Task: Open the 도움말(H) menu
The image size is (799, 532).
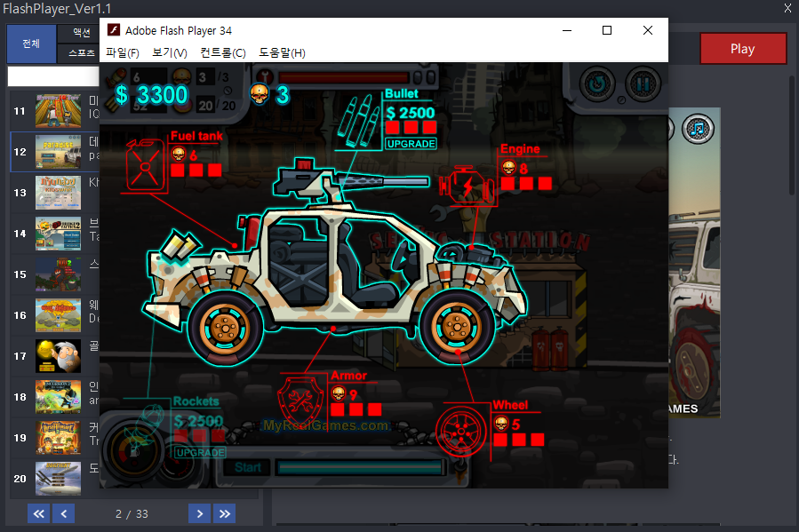Action: coord(283,52)
